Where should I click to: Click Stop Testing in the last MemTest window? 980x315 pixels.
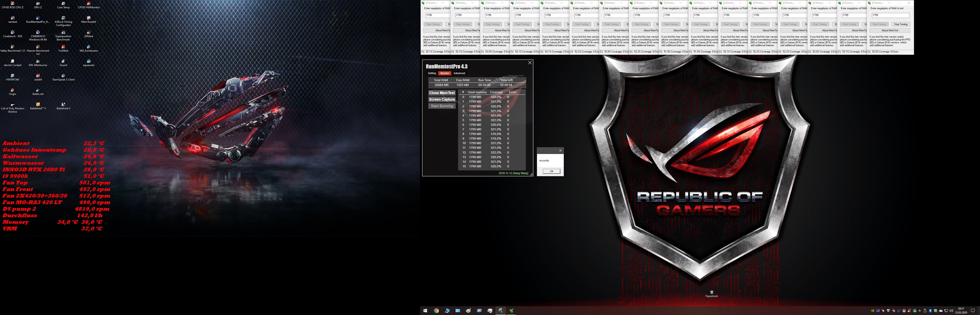pyautogui.click(x=901, y=24)
